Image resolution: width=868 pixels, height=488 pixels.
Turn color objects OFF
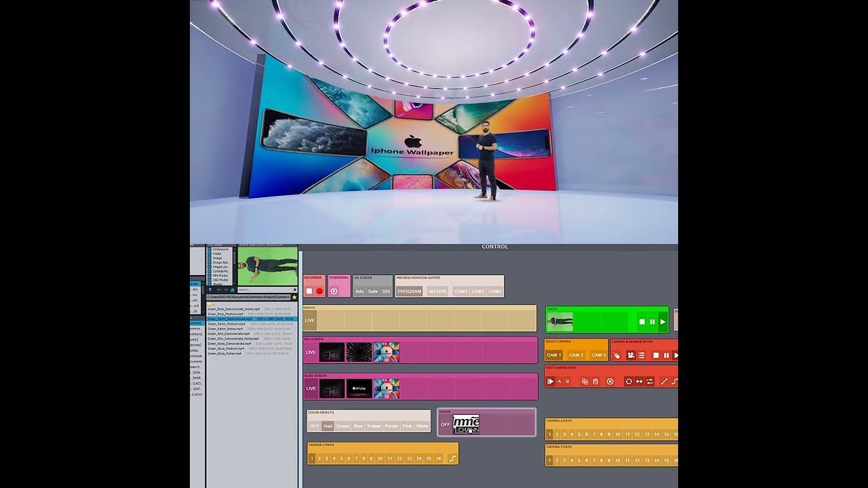(314, 426)
